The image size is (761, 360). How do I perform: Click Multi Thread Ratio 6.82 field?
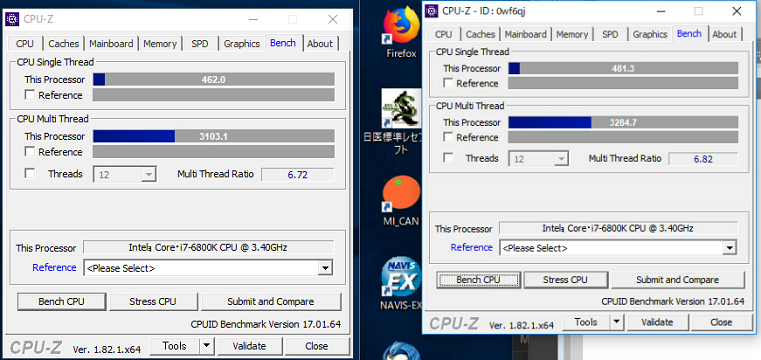pyautogui.click(x=703, y=159)
